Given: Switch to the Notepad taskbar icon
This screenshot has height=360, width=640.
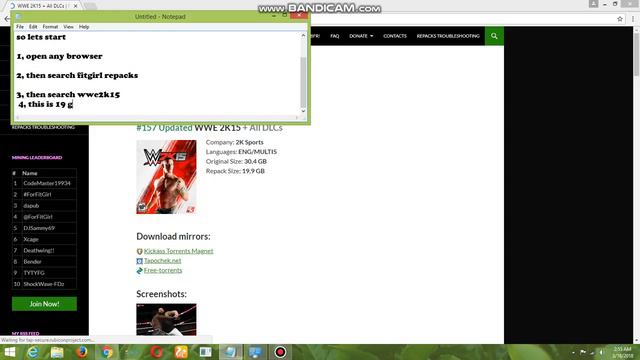Looking at the screenshot, I should (231, 352).
